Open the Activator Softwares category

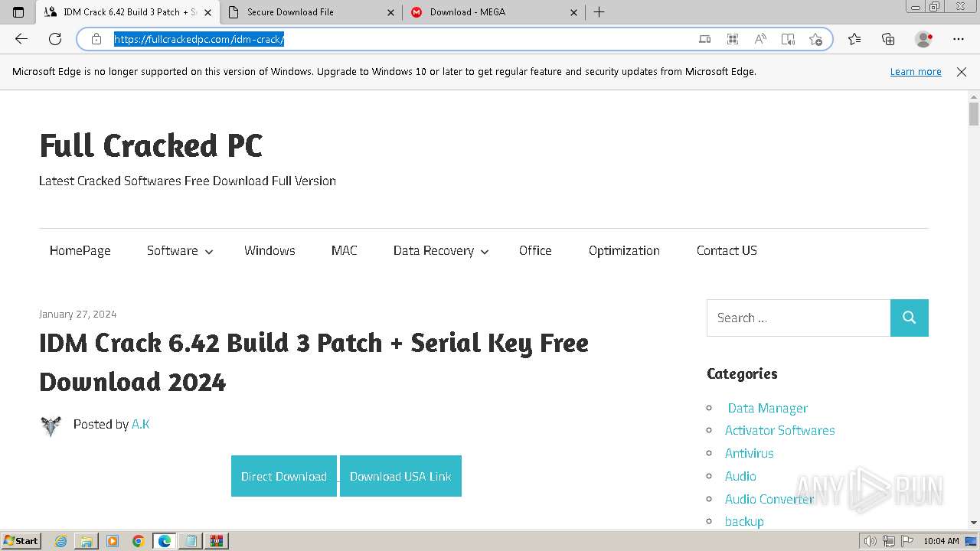[780, 430]
